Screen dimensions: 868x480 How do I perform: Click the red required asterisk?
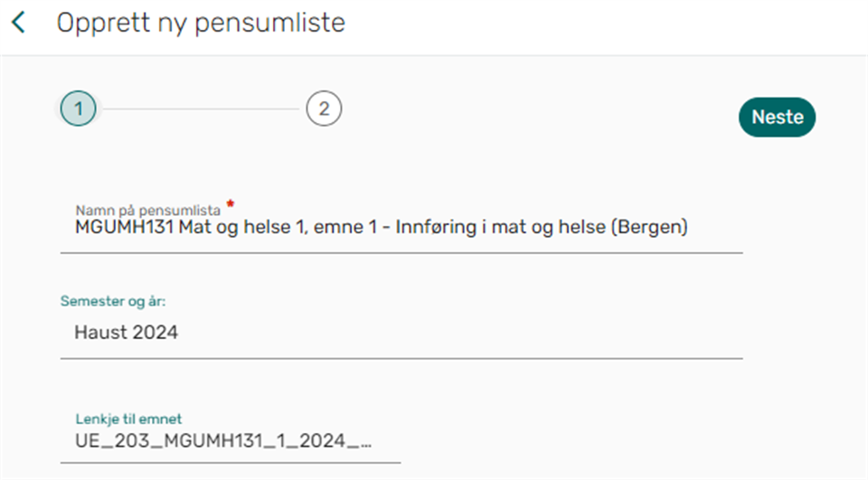tap(230, 204)
